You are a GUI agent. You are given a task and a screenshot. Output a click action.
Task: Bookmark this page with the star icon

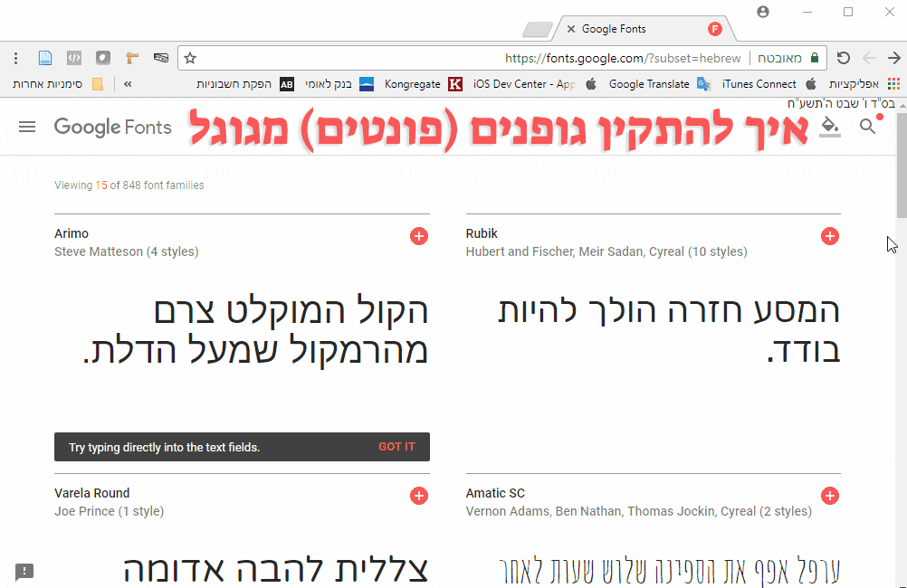190,57
